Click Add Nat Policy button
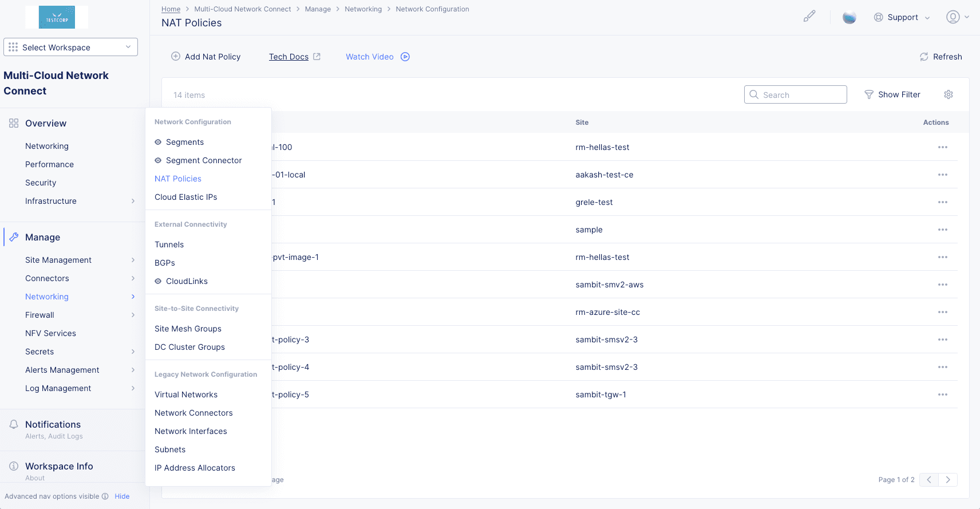 pos(206,57)
